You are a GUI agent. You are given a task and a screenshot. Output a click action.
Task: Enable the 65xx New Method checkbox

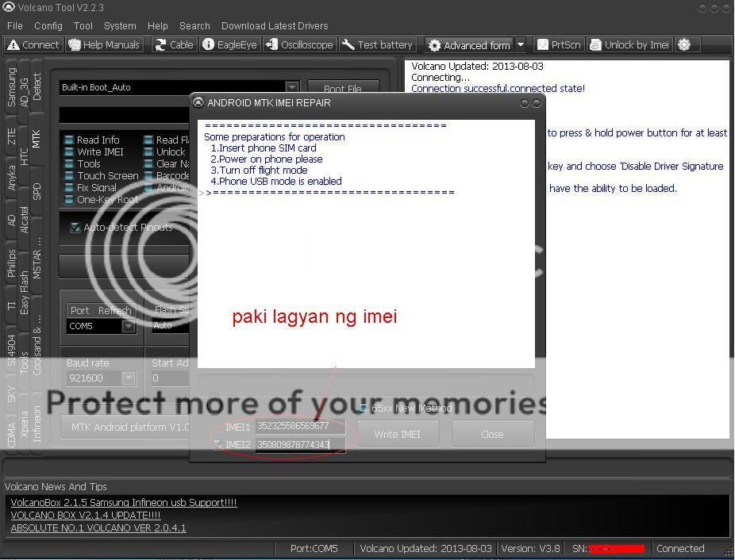pos(364,408)
